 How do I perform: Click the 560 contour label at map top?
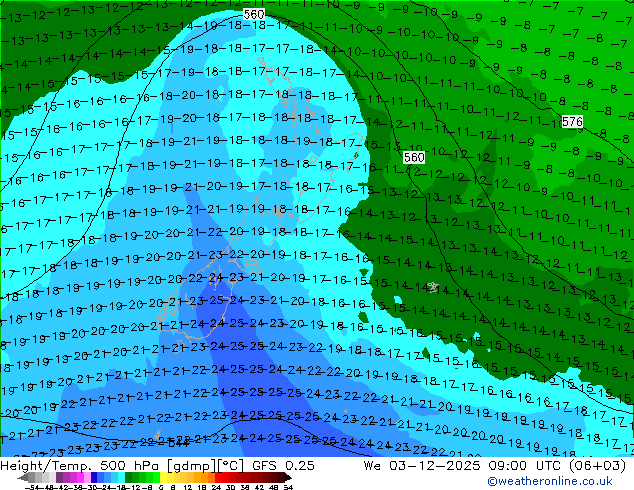(254, 15)
